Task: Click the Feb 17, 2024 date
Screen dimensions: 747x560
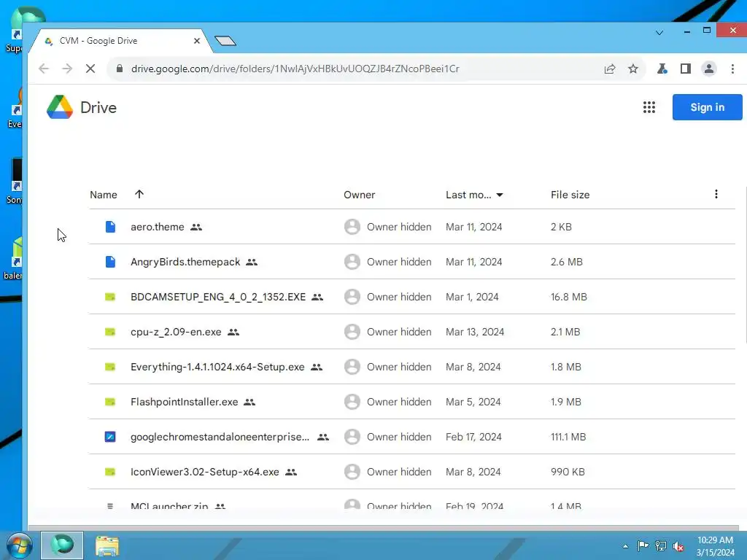Action: 473,437
